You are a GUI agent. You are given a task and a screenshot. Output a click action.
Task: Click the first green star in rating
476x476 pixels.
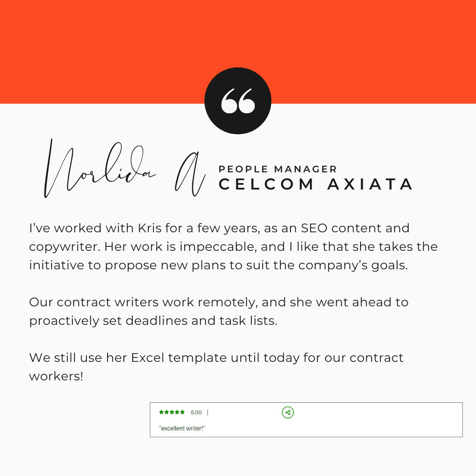coord(161,412)
